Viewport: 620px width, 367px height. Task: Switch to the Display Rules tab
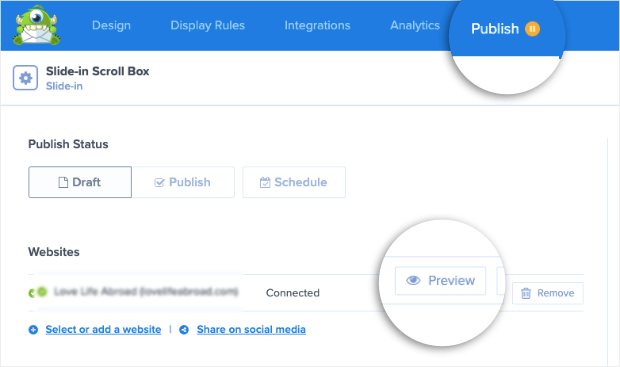point(208,25)
